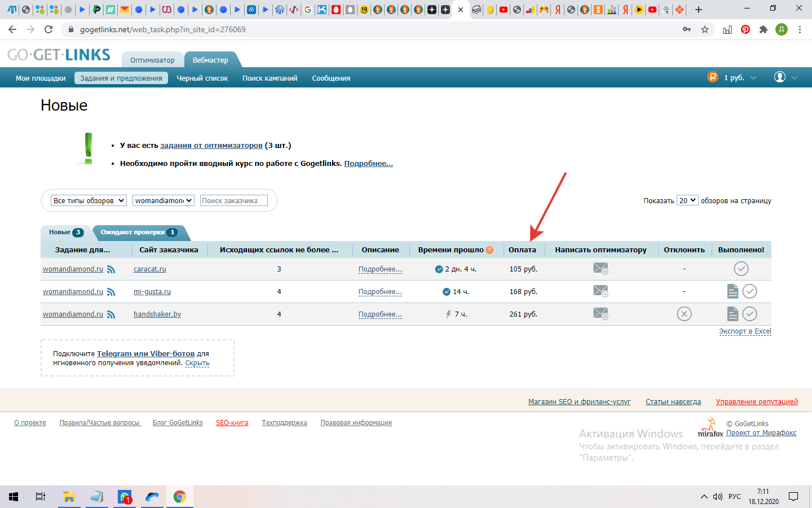Open handshaker.by customer site link
The height and width of the screenshot is (508, 812).
coord(157,314)
